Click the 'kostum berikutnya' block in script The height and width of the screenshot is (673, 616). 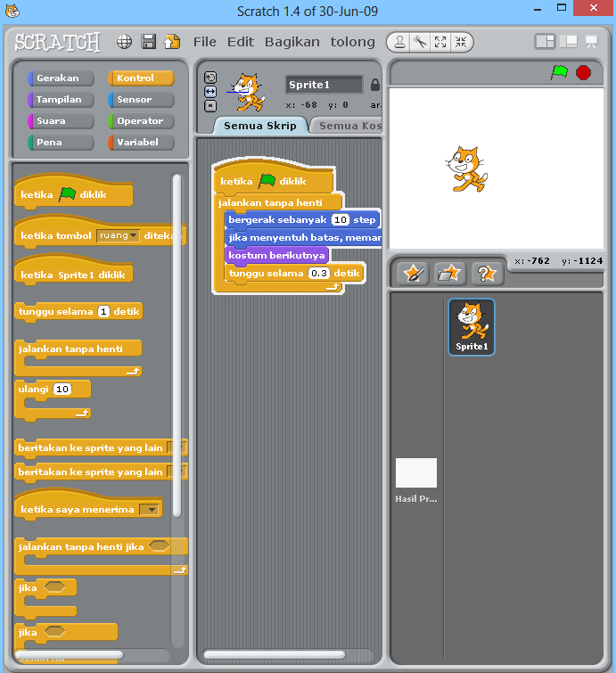coord(276,255)
